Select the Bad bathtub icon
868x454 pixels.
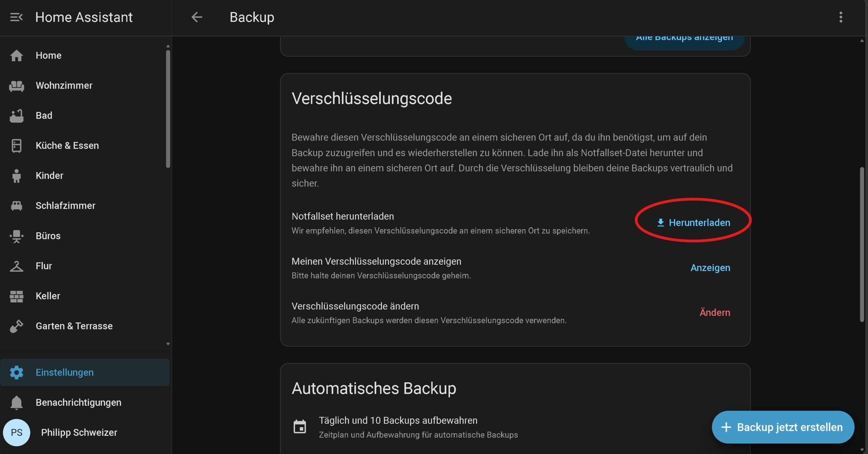16,116
